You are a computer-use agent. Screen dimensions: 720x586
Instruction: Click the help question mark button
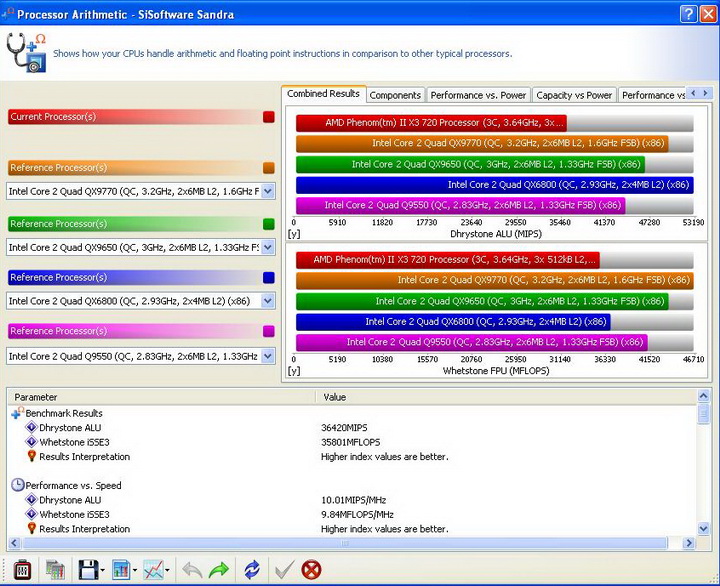click(x=688, y=14)
